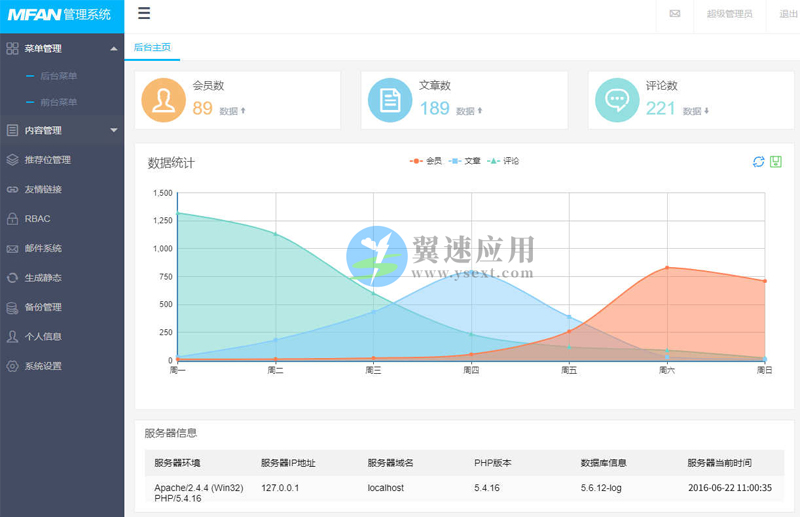Open the 后台菜单 submenu item

[x=58, y=76]
